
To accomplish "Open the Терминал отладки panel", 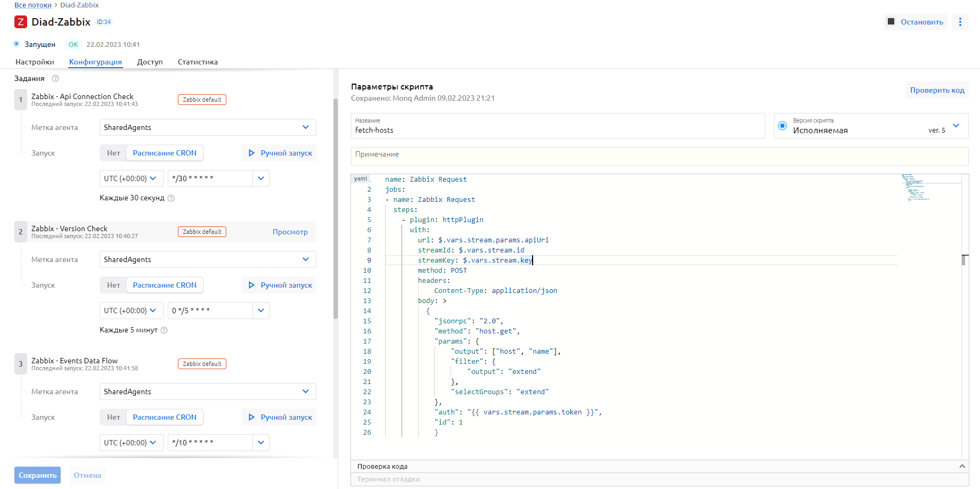I will point(659,479).
